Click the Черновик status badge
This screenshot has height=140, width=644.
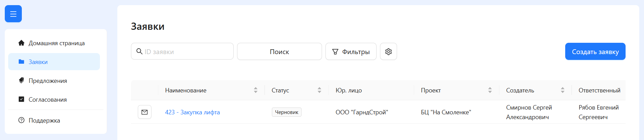287,112
